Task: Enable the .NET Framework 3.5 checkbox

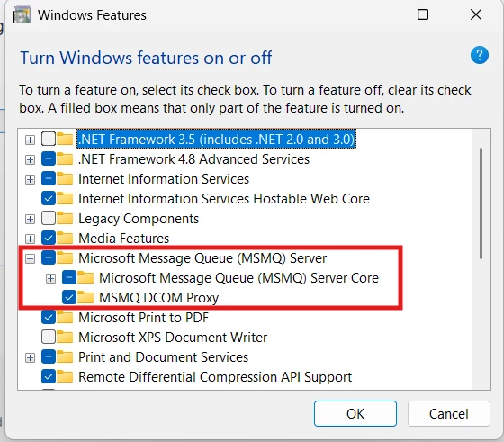Action: click(49, 140)
